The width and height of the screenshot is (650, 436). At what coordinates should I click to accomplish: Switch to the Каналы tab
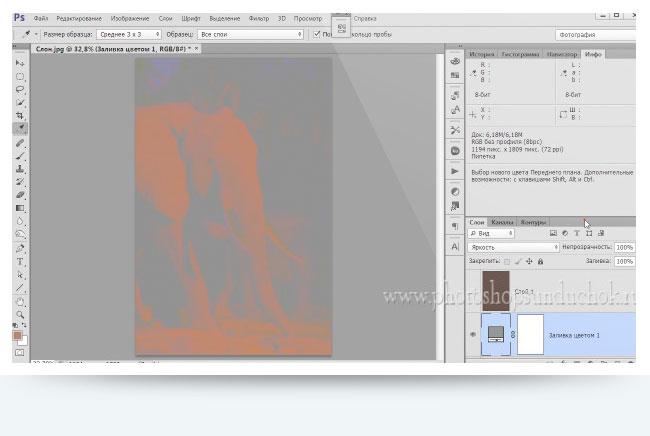(502, 223)
